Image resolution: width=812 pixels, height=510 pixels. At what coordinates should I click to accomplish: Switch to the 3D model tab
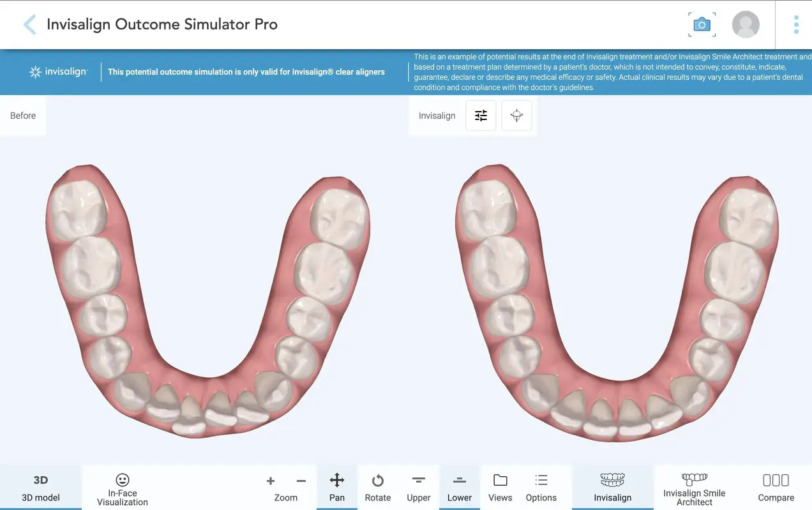[41, 488]
